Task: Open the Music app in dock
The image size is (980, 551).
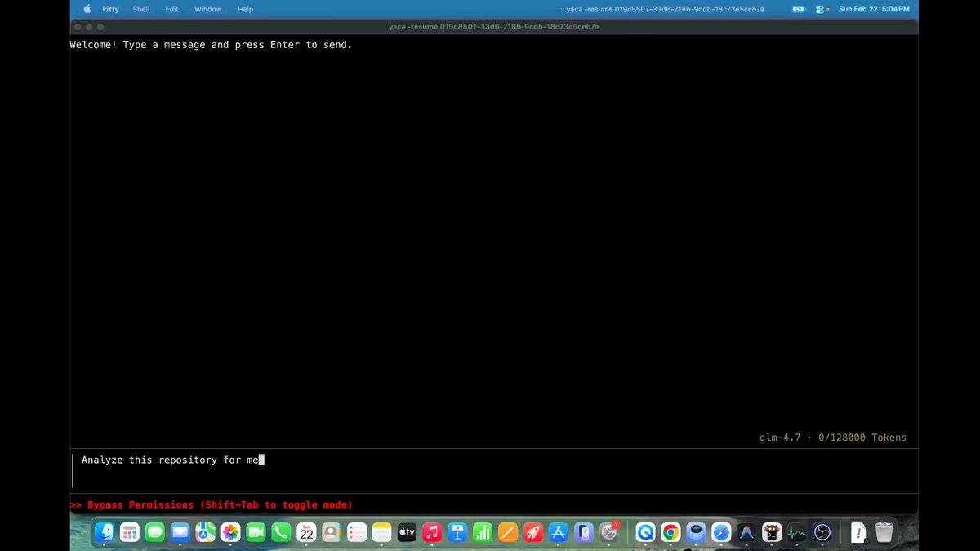Action: [432, 533]
